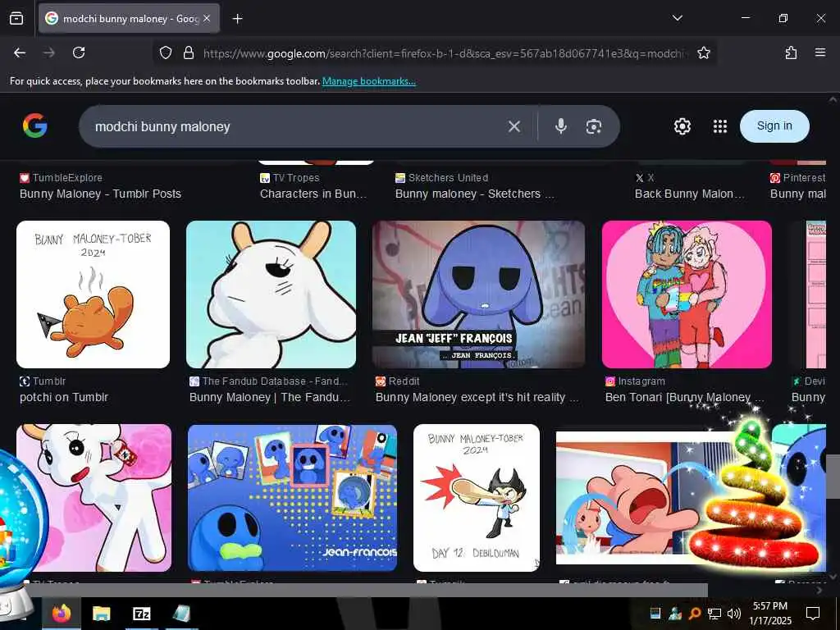Bookmark this page with the star icon

click(x=703, y=52)
